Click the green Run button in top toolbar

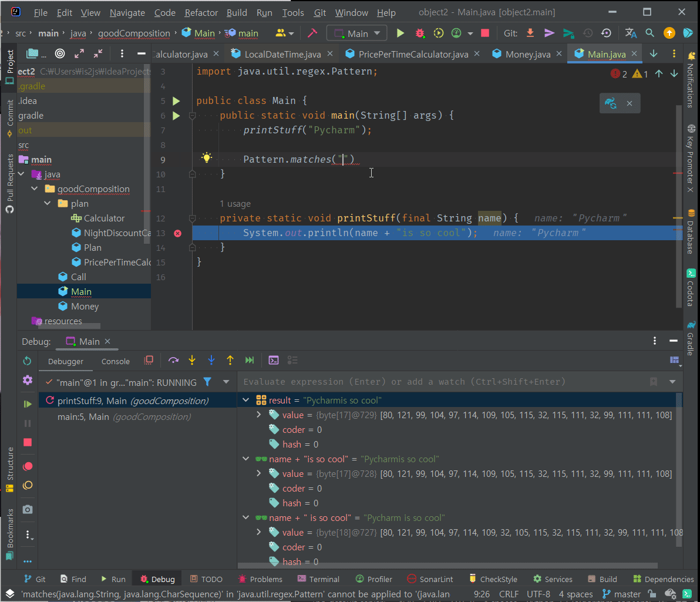pyautogui.click(x=401, y=33)
